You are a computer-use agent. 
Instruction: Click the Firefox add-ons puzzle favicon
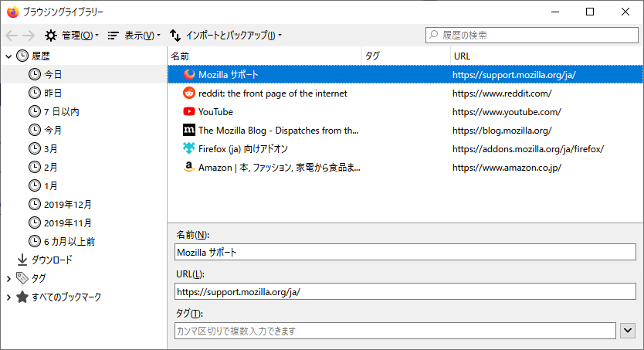tap(189, 148)
